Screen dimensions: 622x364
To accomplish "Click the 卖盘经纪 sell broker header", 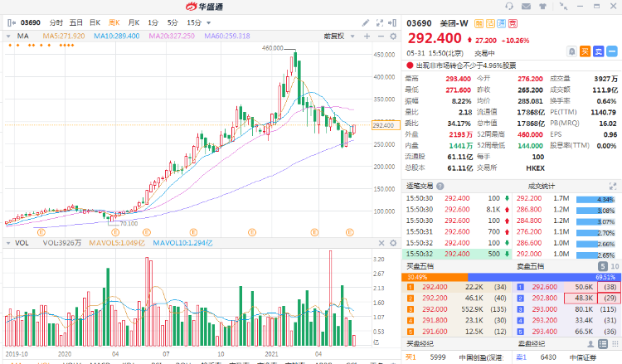I will pos(532,344).
